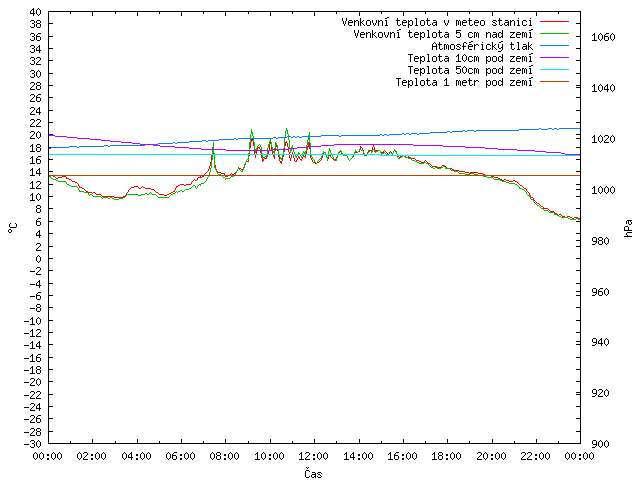Click x-axis tick label '02:00'

click(x=92, y=456)
